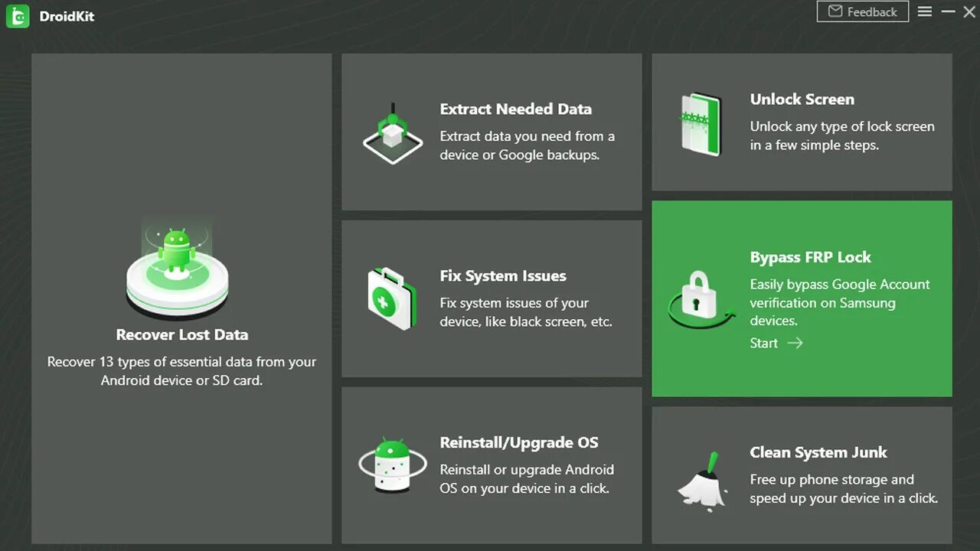The height and width of the screenshot is (551, 980).
Task: Click the DroidKit title text
Action: tap(67, 16)
